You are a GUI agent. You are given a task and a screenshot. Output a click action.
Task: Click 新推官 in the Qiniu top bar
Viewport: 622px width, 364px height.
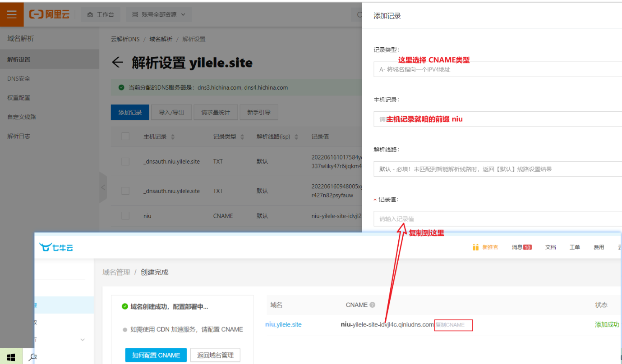490,247
